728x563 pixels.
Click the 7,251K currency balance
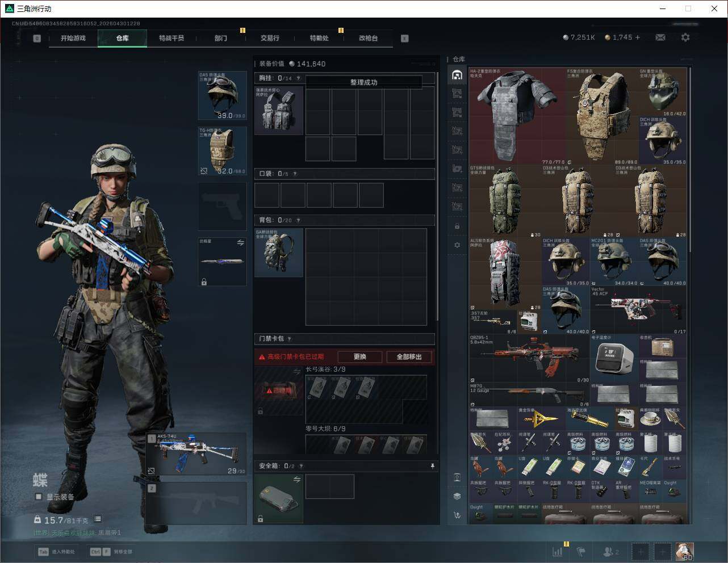pyautogui.click(x=579, y=37)
